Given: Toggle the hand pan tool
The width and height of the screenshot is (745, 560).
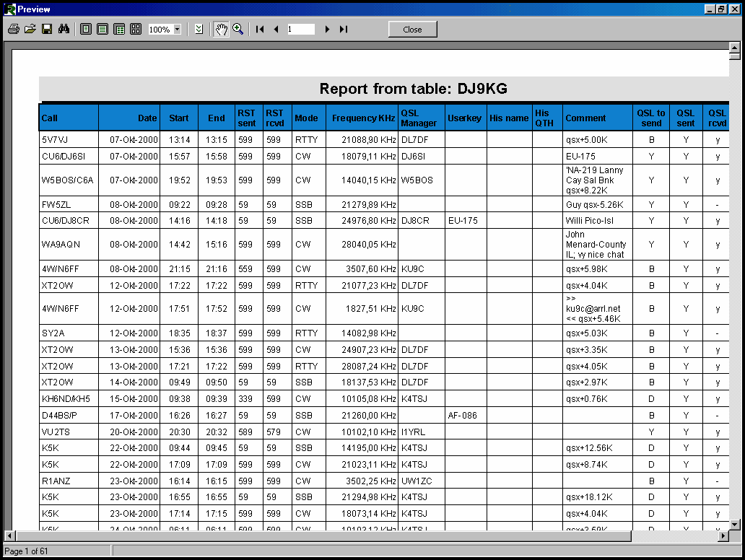Looking at the screenshot, I should (x=221, y=30).
